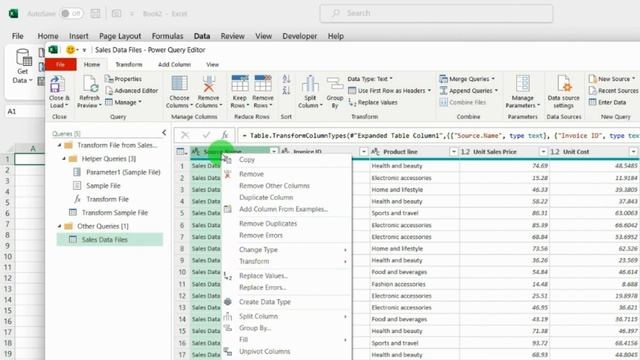Click Replace Values in ribbon

point(373,102)
